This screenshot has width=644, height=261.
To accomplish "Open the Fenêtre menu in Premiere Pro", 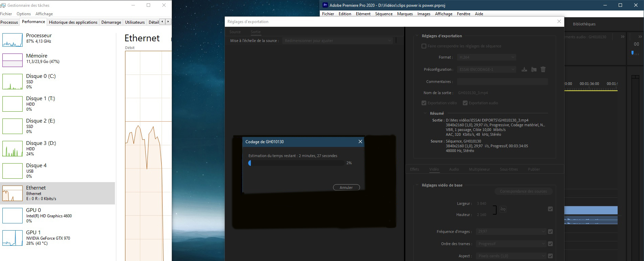I will click(463, 14).
